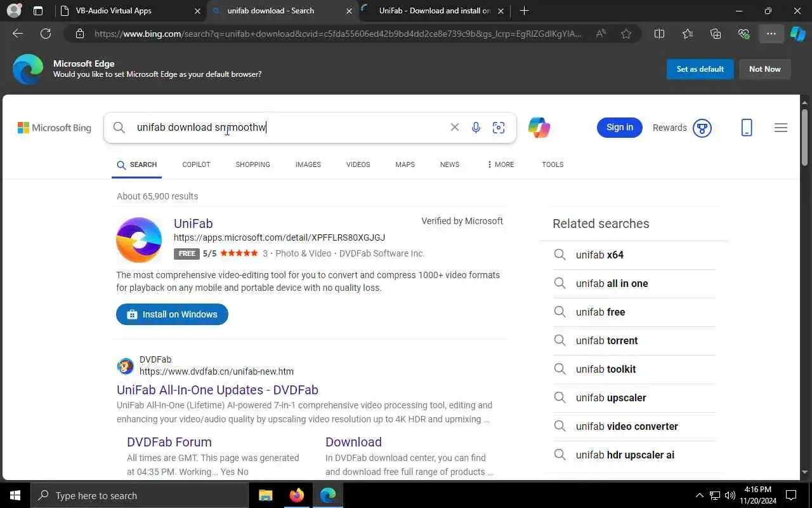Image resolution: width=812 pixels, height=508 pixels.
Task: Add this page to favorites star
Action: tap(626, 34)
